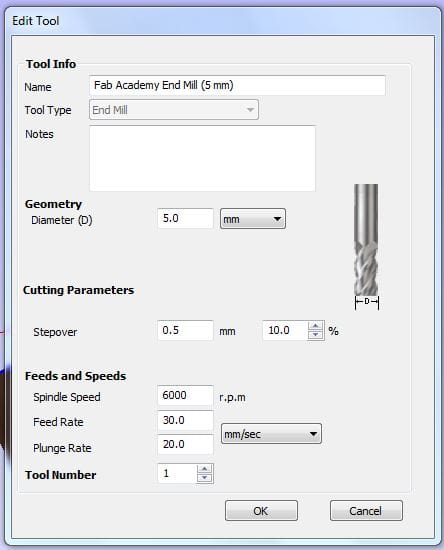Viewport: 444px width, 550px height.
Task: Decrement the Tool Number spinner
Action: 204,478
